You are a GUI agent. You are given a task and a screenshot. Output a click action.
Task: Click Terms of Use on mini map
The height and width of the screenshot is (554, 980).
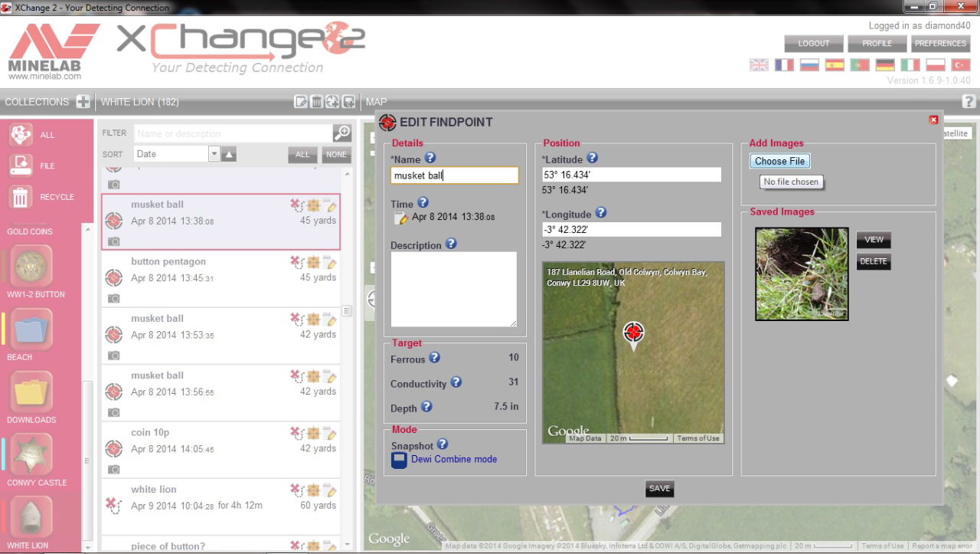tap(698, 438)
